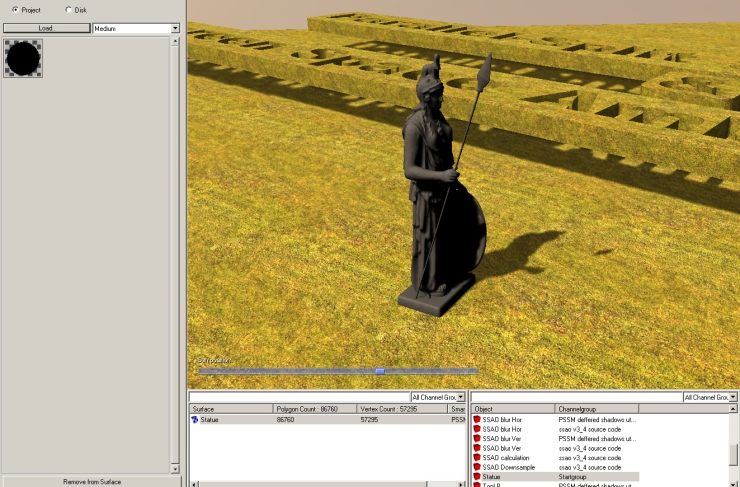
Task: Click the Remove from Surface button
Action: 92,481
